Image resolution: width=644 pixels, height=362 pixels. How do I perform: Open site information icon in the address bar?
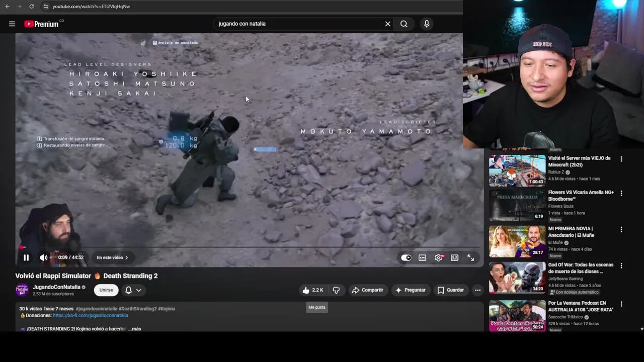click(46, 7)
